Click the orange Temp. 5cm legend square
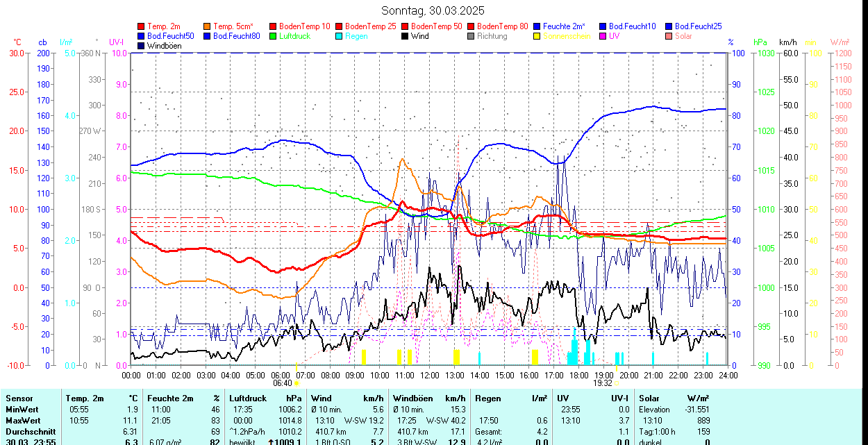868x445 pixels. tap(208, 26)
